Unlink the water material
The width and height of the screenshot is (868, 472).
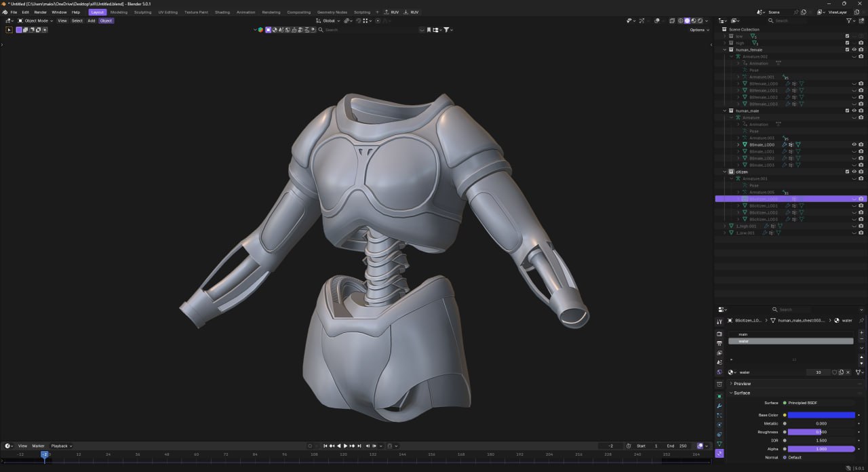point(848,372)
